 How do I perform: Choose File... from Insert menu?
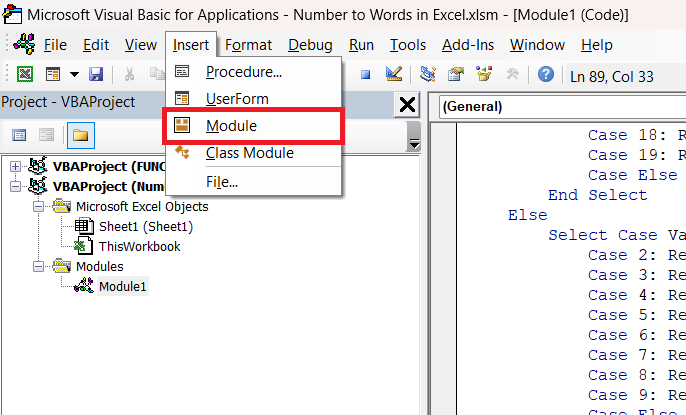point(253,181)
